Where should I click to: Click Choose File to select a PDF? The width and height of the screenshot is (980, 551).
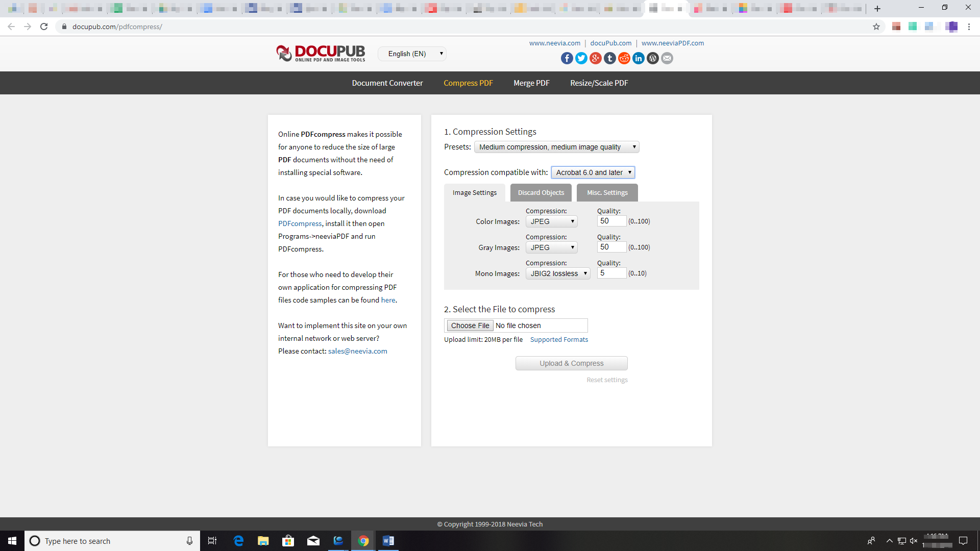pyautogui.click(x=469, y=325)
